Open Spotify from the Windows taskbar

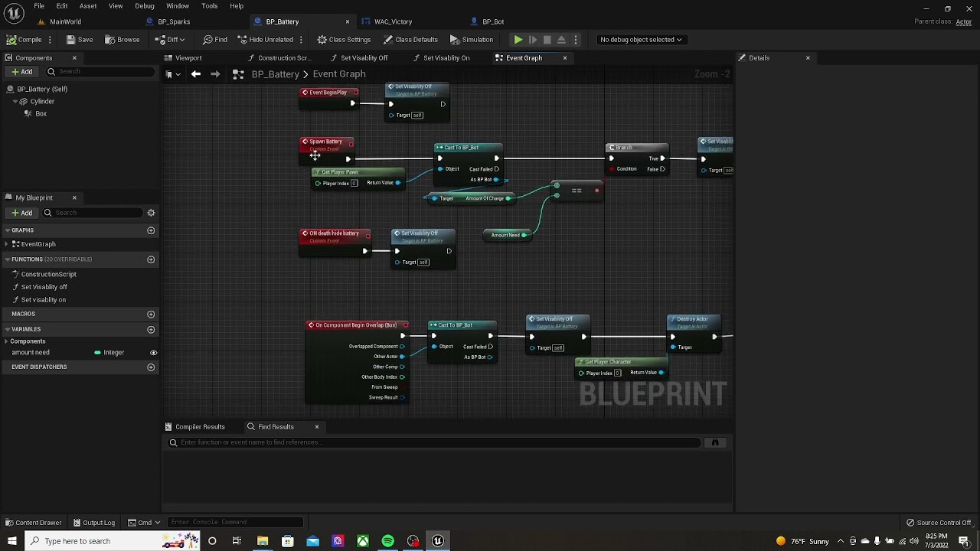tap(388, 541)
